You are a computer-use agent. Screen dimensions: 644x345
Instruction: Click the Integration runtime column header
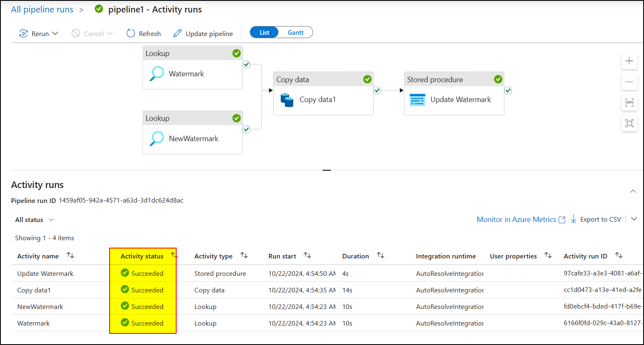[x=446, y=256]
